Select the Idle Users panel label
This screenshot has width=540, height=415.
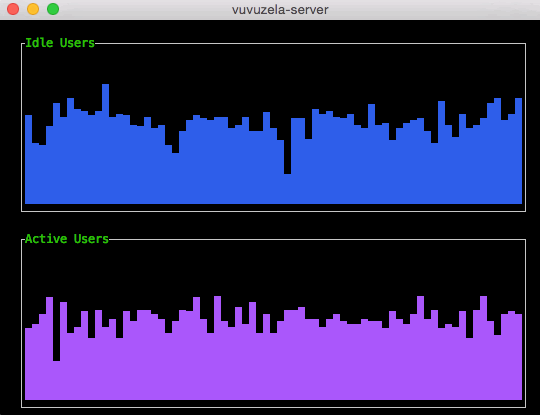point(60,43)
